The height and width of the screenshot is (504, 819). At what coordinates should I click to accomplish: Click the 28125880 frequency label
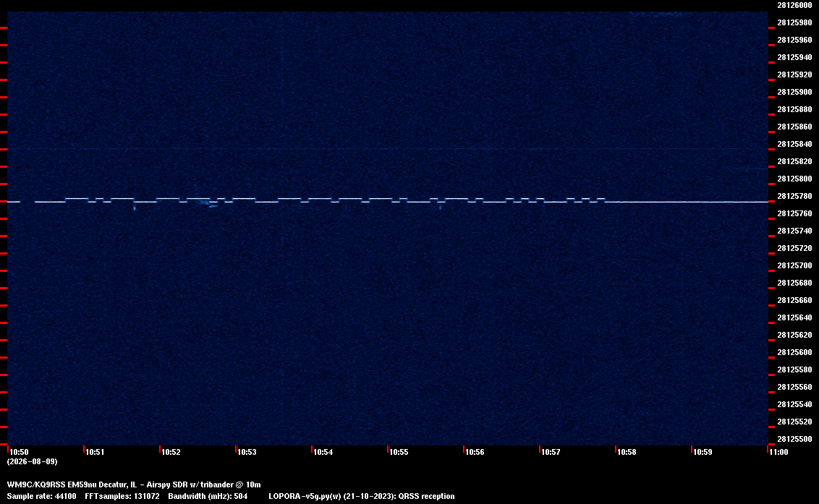pos(794,109)
